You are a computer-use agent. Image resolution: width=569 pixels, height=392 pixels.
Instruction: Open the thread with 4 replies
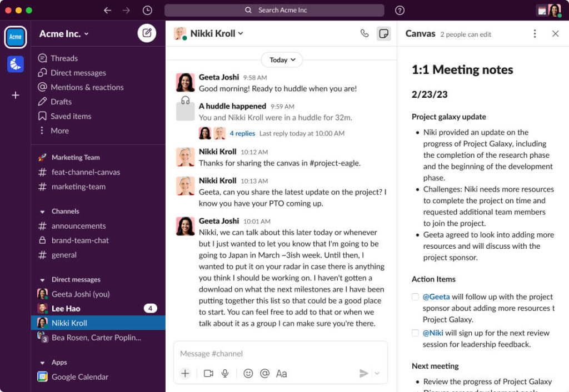(x=242, y=133)
